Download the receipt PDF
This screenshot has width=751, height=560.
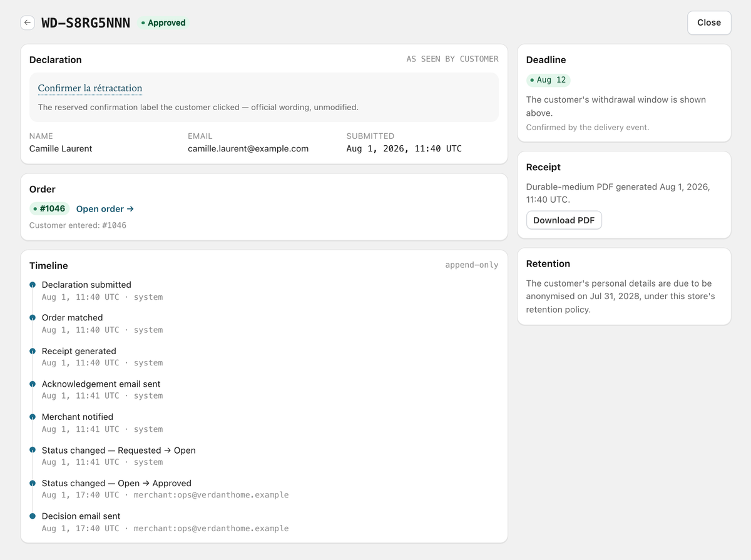pos(564,220)
